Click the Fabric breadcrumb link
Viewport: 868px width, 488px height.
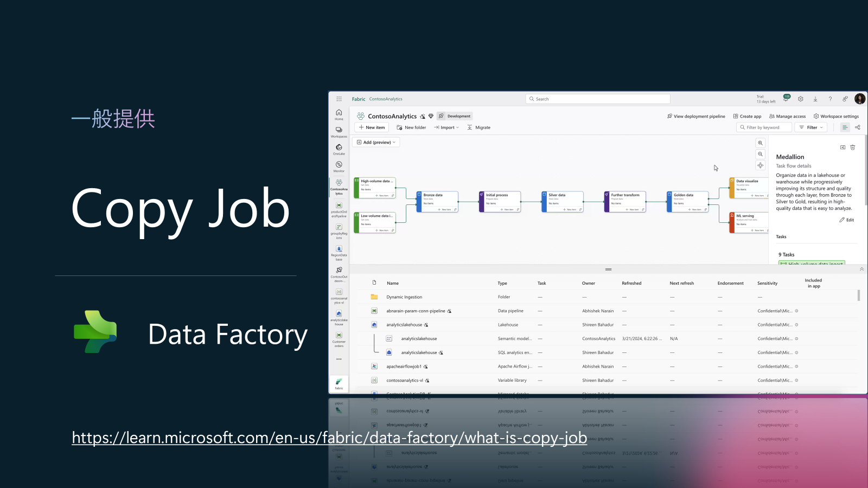coord(359,99)
